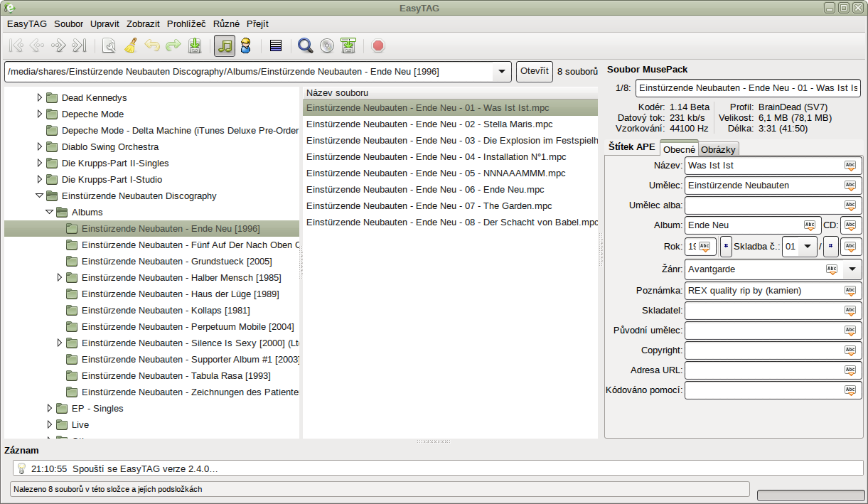This screenshot has height=504, width=868.
Task: Click Abc icon in Umělec alba field
Action: click(x=850, y=205)
